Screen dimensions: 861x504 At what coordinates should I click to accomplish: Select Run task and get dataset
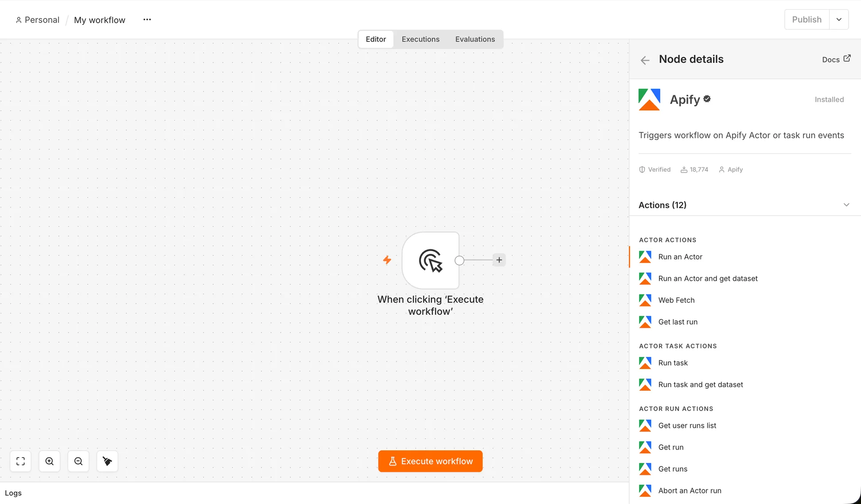[x=745, y=384]
